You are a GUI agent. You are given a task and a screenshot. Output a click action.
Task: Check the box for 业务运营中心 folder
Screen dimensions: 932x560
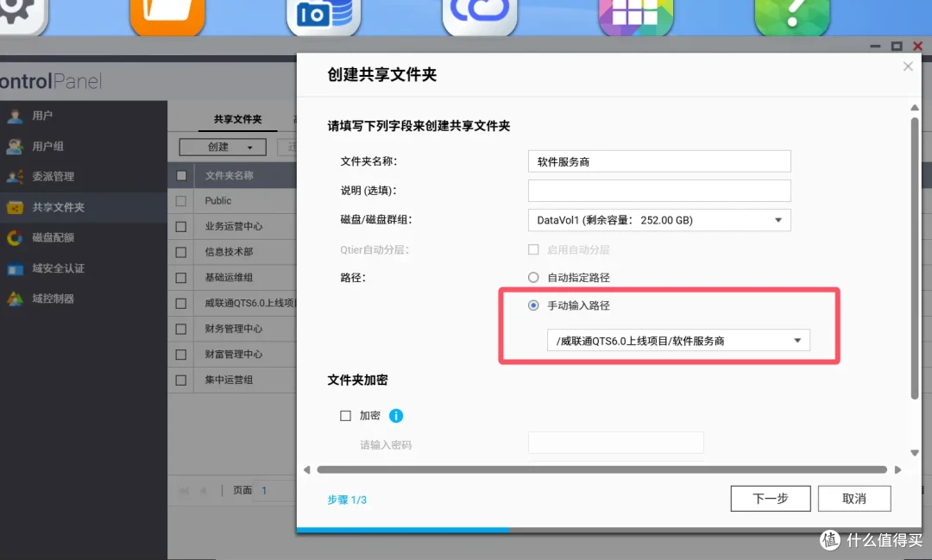181,226
